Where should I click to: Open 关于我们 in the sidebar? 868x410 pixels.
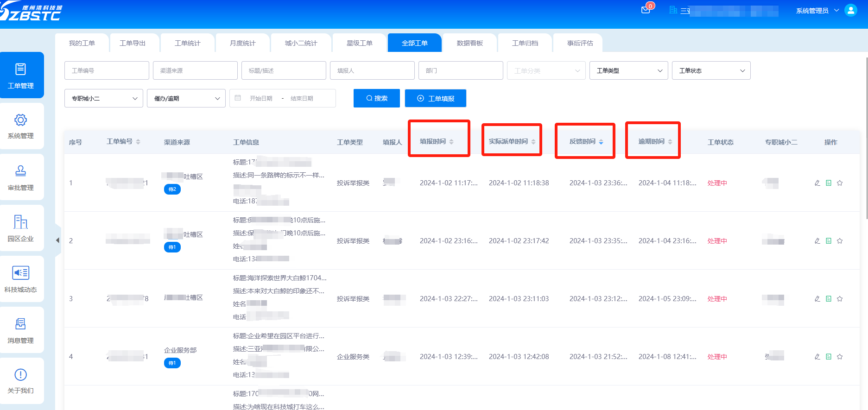21,381
